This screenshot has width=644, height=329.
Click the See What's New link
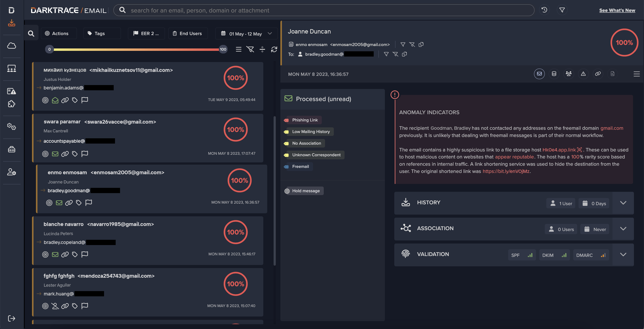tap(617, 10)
